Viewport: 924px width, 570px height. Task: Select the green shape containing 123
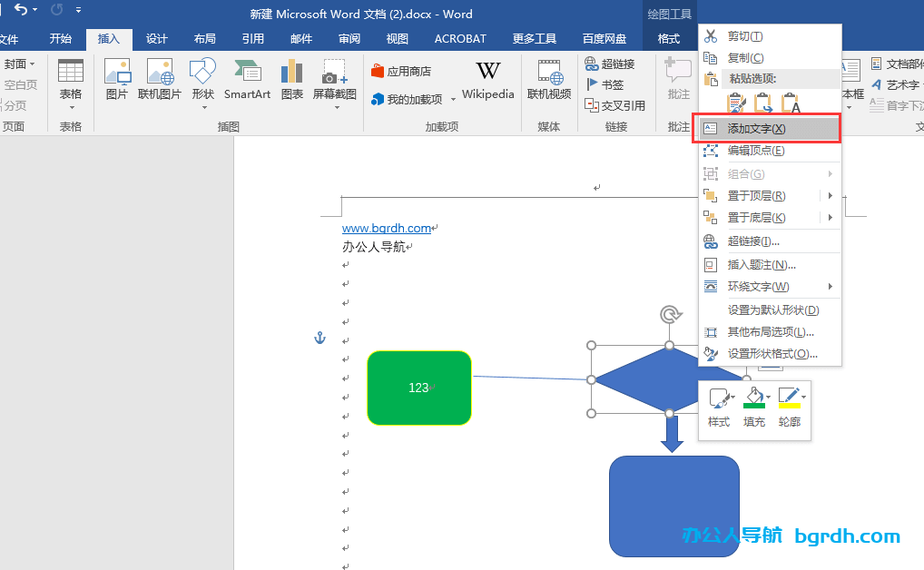418,388
